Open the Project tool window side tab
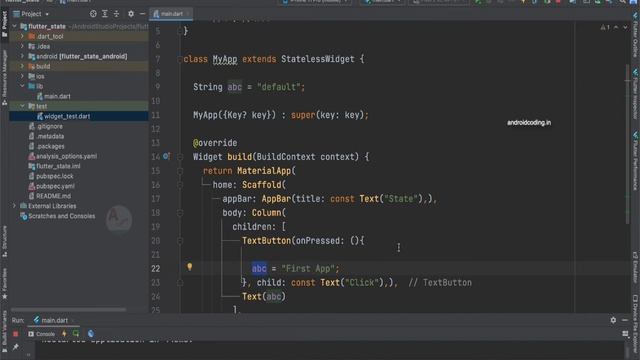Viewport: 640px width, 360px height. coord(4,24)
